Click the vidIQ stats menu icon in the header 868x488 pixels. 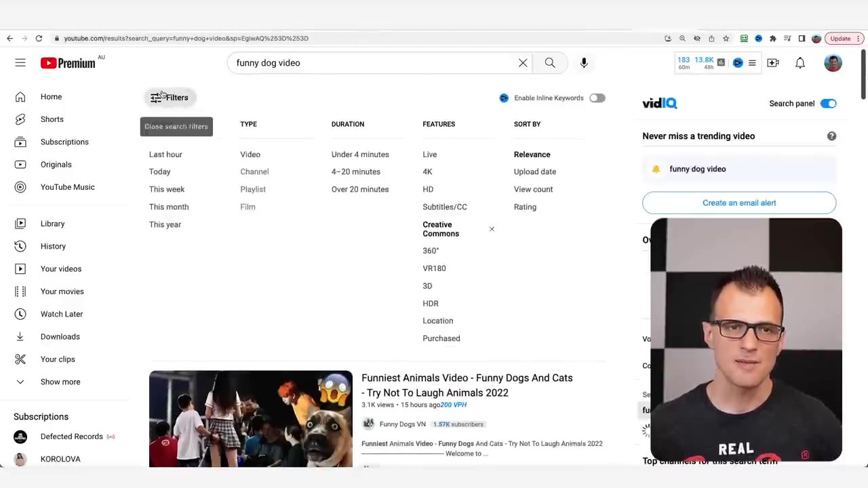point(752,63)
